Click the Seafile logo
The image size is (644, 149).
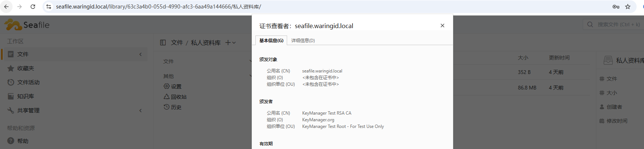27,25
